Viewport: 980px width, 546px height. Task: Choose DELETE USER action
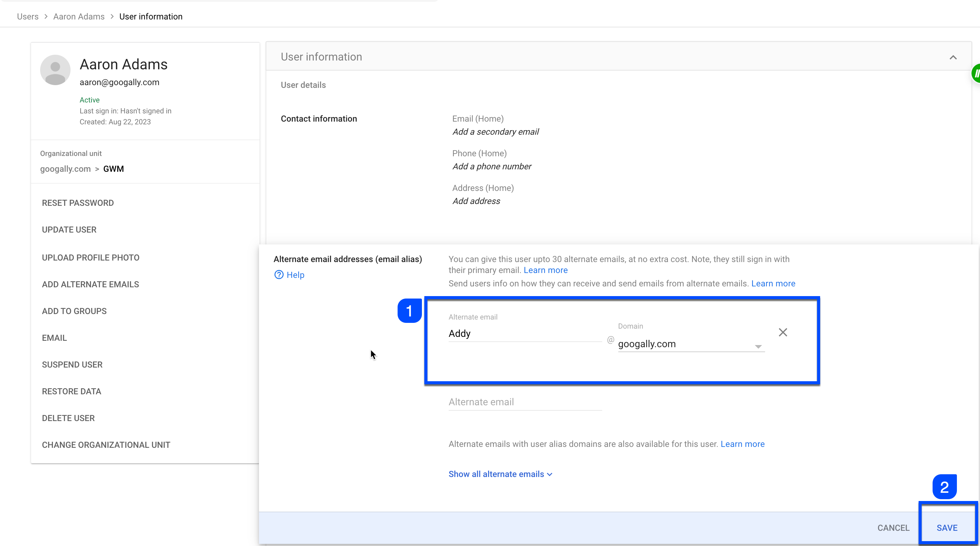pos(68,418)
